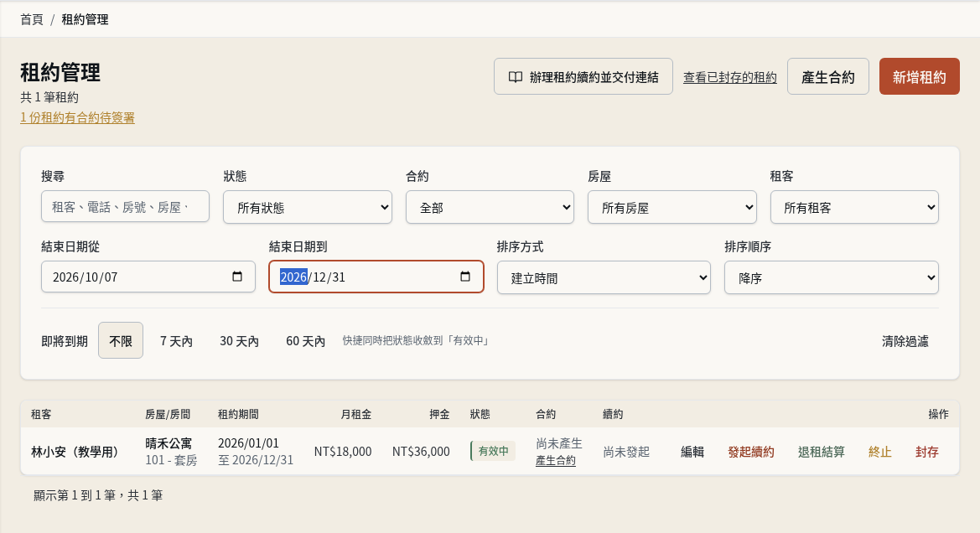Open the 排序順序 dropdown showing 降序

832,277
